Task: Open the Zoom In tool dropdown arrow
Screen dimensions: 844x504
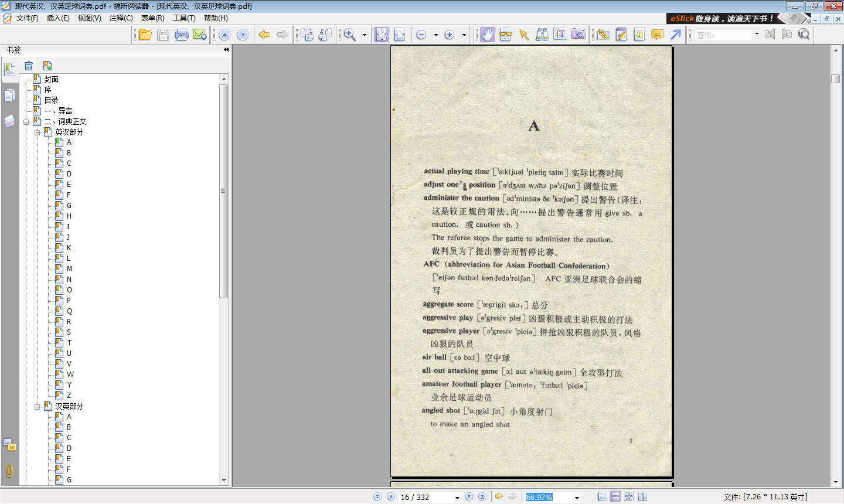Action: coord(365,35)
